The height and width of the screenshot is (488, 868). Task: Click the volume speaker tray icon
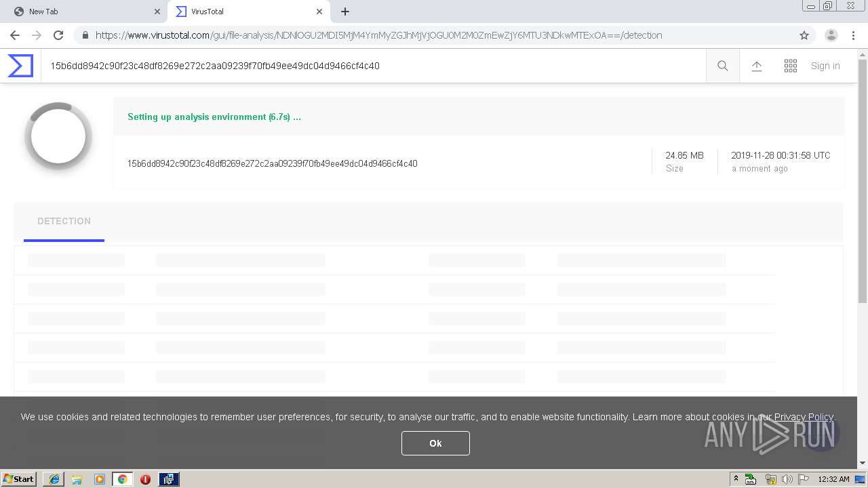[787, 479]
